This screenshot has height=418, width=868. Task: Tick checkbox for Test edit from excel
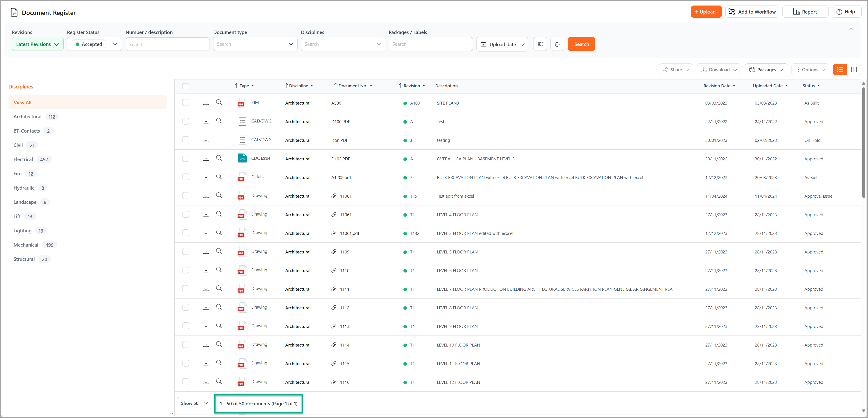tap(186, 196)
